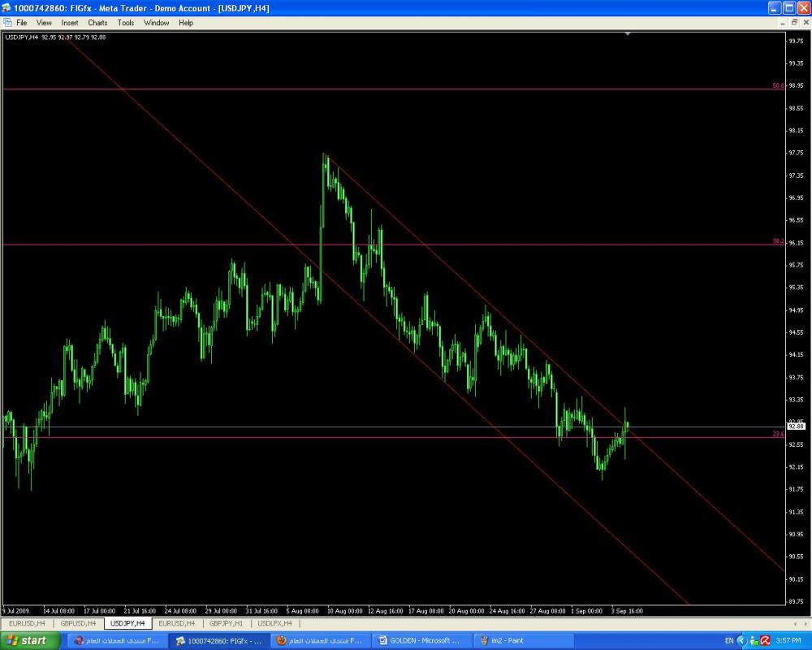Open the Tools menu
812x650 pixels.
tap(125, 23)
